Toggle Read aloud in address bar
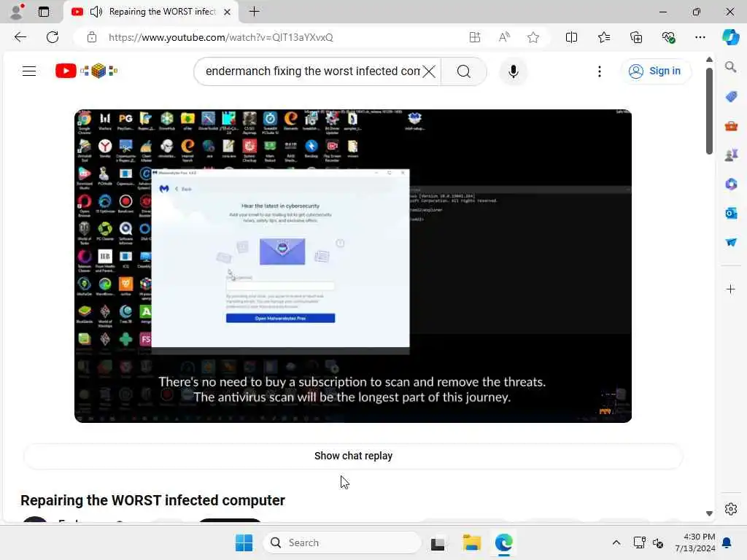The width and height of the screenshot is (747, 560). click(x=504, y=37)
